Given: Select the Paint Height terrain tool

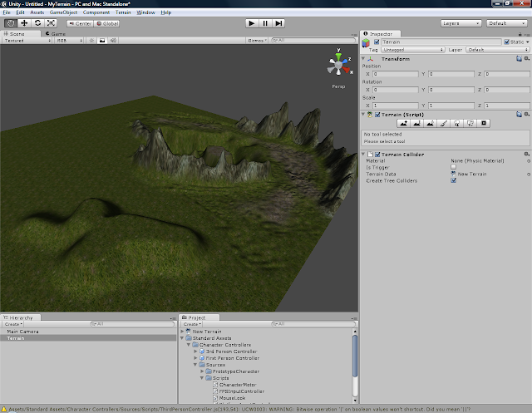Looking at the screenshot, I should tap(416, 123).
